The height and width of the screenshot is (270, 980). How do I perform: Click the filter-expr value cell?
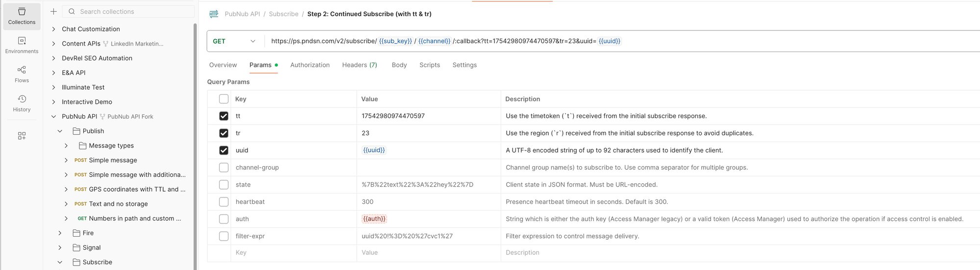428,236
